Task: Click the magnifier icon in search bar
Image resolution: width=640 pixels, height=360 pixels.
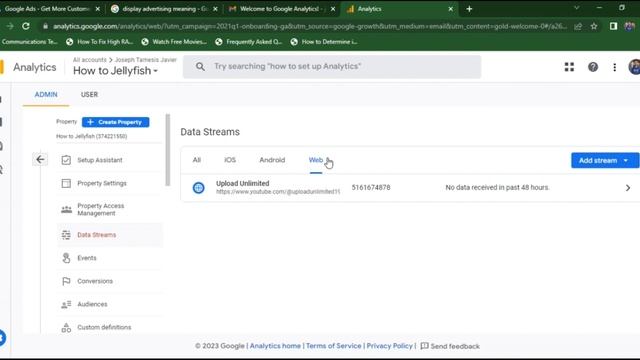Action: 200,66
